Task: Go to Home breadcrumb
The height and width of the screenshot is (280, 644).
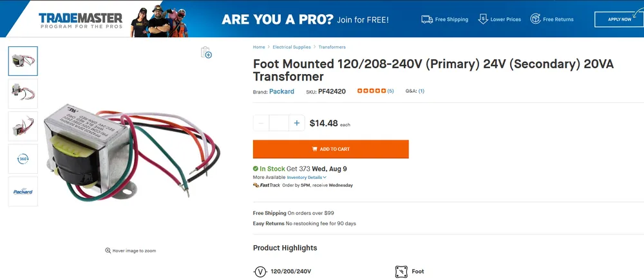Action: coord(259,47)
